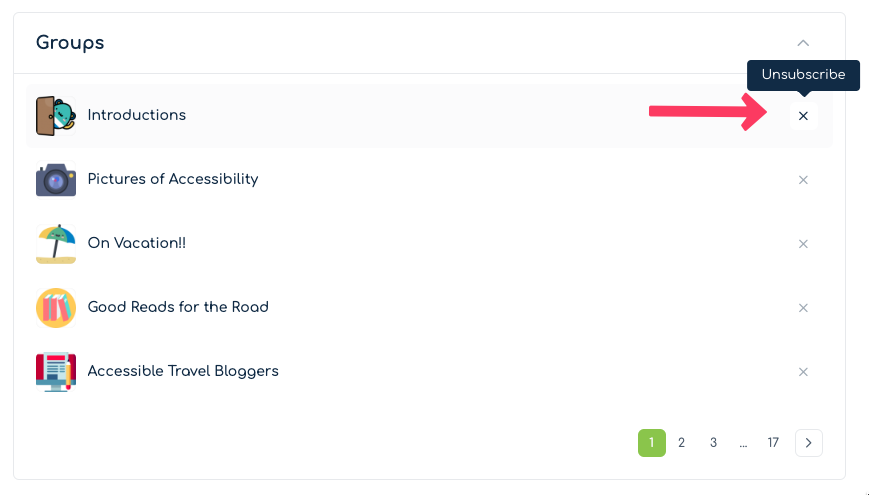Screen dimensions: 869x495
Task: Go to next page of groups
Action: (809, 443)
